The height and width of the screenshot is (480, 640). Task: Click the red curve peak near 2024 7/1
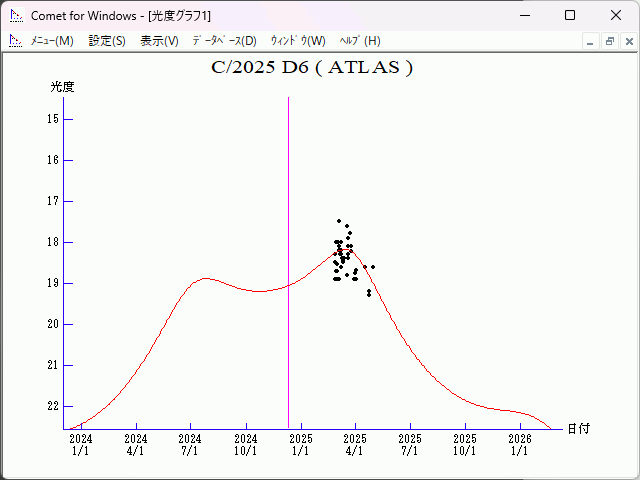[205, 278]
